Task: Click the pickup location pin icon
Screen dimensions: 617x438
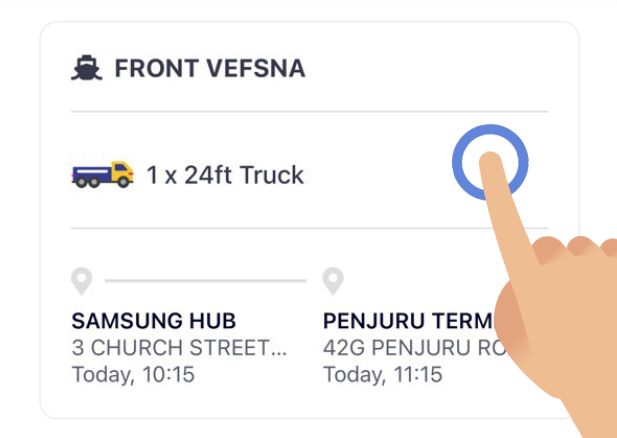Action: (82, 281)
